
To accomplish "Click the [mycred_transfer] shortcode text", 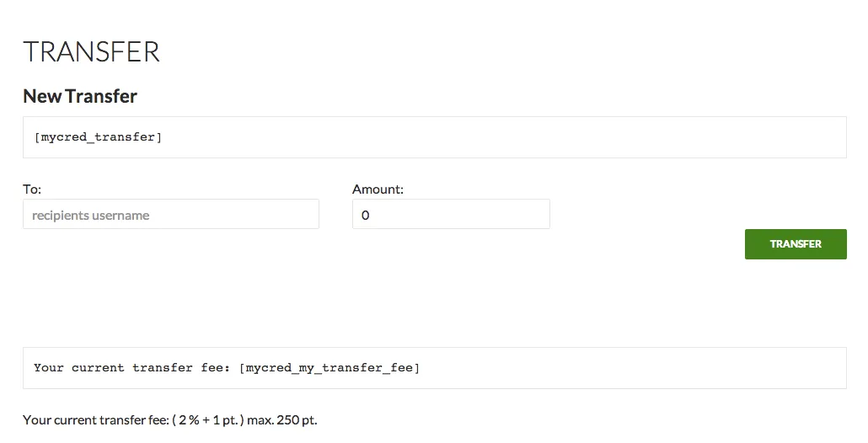I will pos(98,137).
